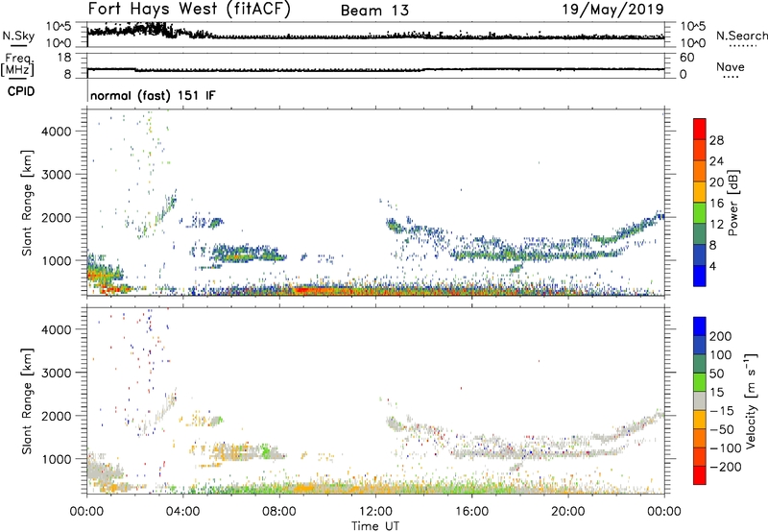
Task: Click the 'Power [dB]' colorbar title
Action: point(733,203)
